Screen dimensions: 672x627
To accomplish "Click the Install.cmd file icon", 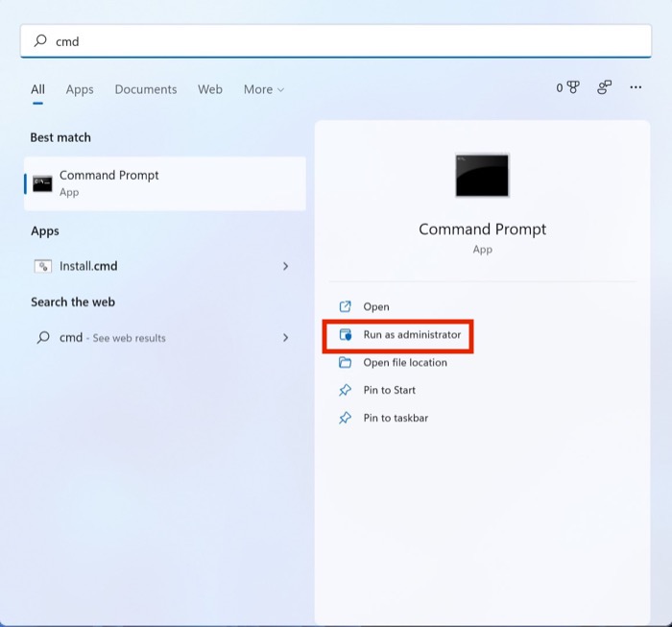I will [x=43, y=266].
